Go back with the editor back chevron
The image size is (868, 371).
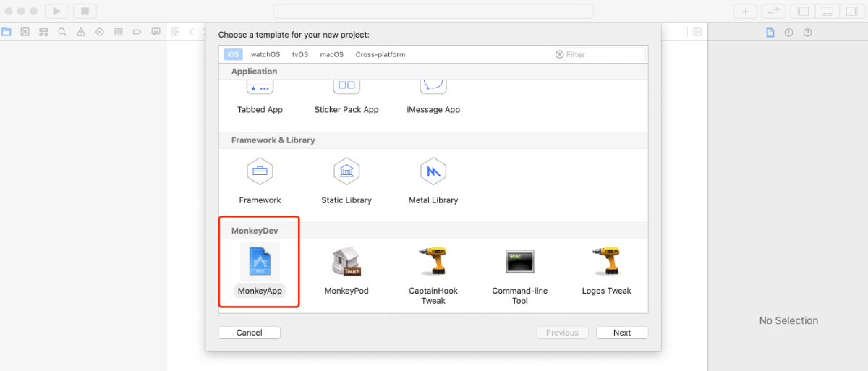[192, 32]
